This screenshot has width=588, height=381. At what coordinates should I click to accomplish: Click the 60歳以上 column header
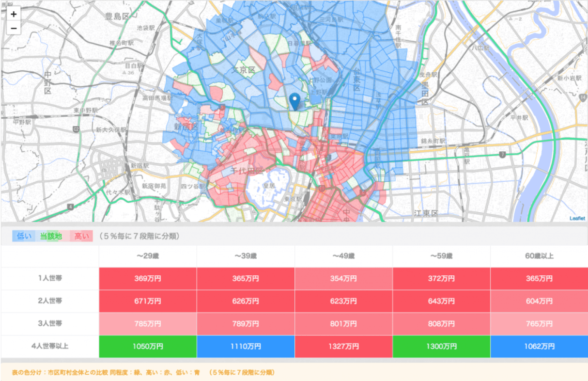pos(539,256)
